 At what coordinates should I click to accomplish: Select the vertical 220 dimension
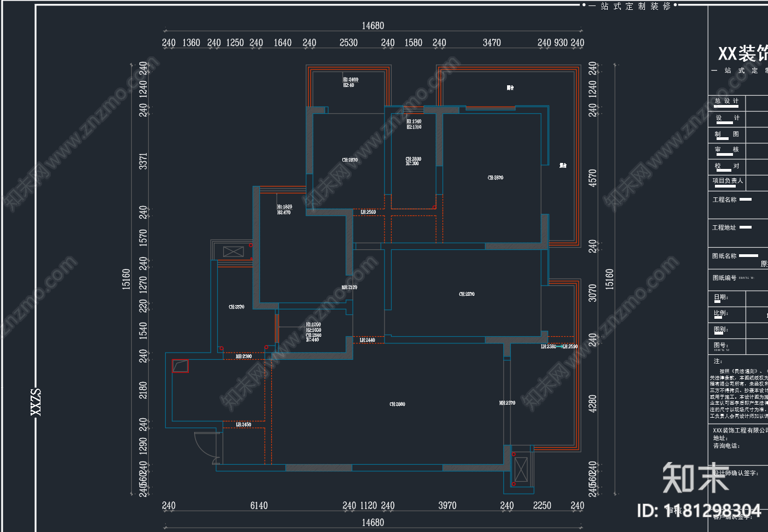tap(143, 306)
